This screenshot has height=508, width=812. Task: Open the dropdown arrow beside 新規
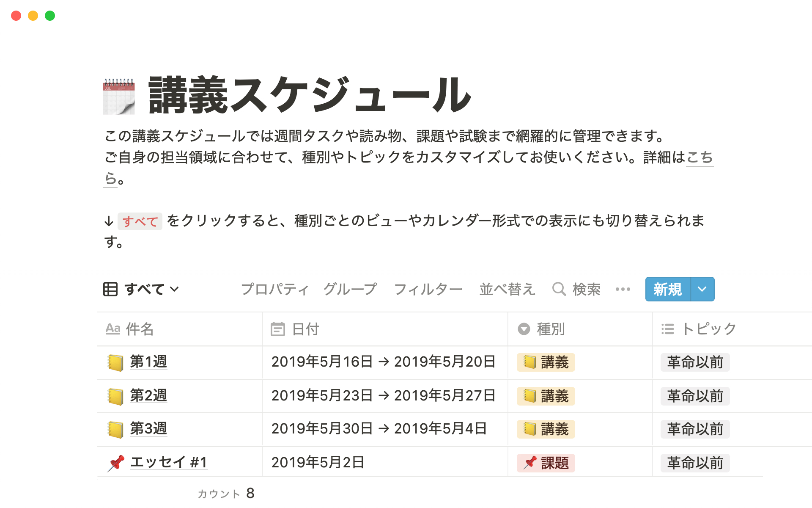coord(702,290)
